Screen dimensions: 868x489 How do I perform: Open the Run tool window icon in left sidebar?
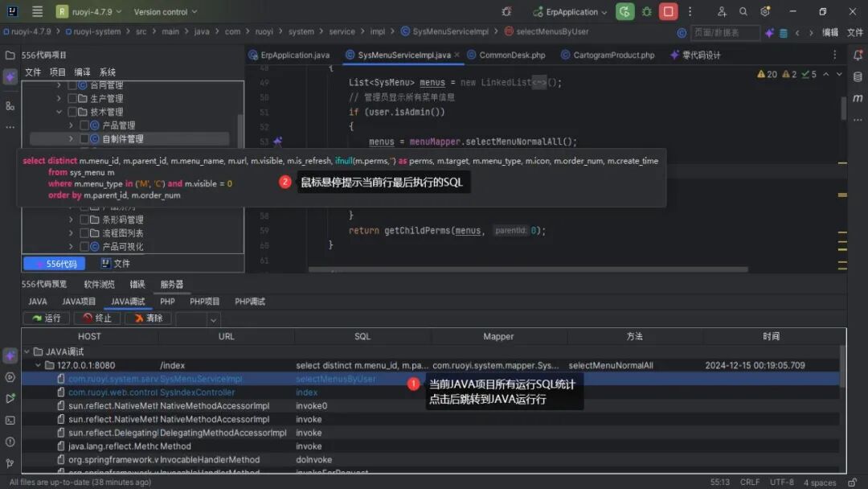[x=10, y=399]
